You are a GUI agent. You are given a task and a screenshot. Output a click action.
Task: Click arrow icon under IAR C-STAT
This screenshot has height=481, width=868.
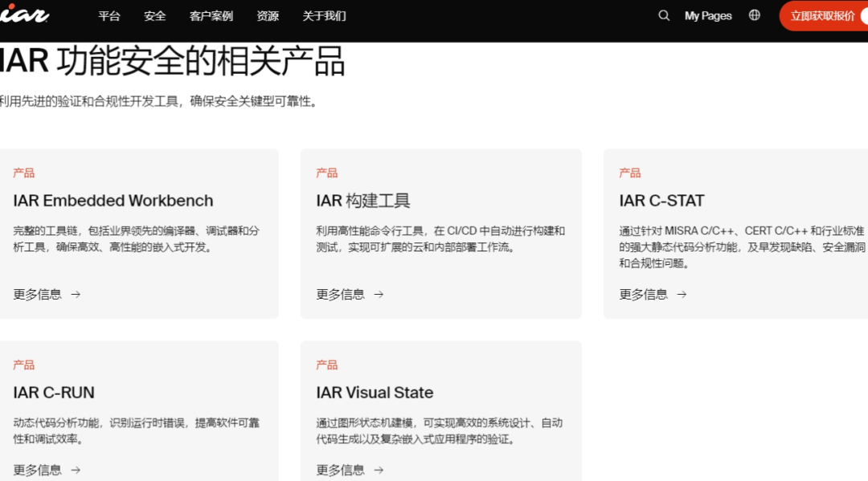pyautogui.click(x=682, y=295)
